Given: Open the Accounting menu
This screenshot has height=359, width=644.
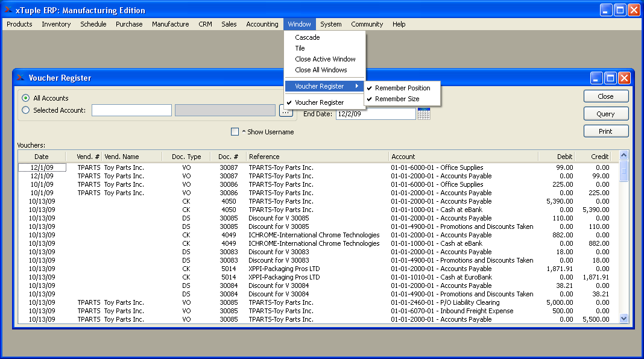Looking at the screenshot, I should [x=262, y=24].
